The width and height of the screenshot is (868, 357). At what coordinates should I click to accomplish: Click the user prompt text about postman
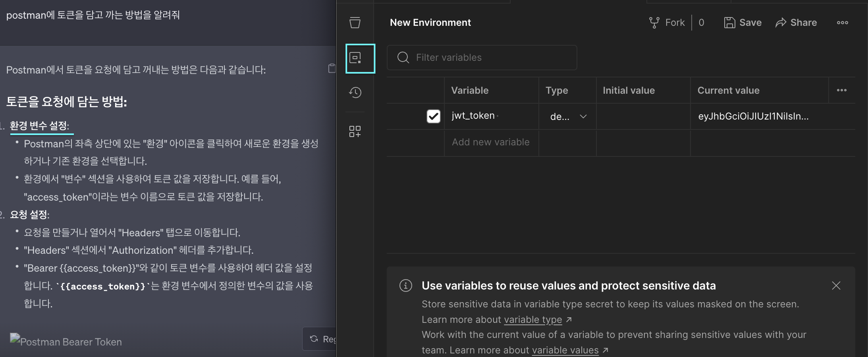tap(93, 15)
